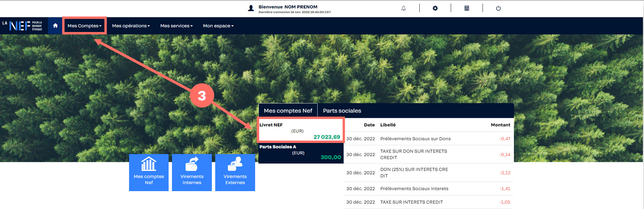
Task: Open the Virements Internes tile
Action: [x=192, y=173]
